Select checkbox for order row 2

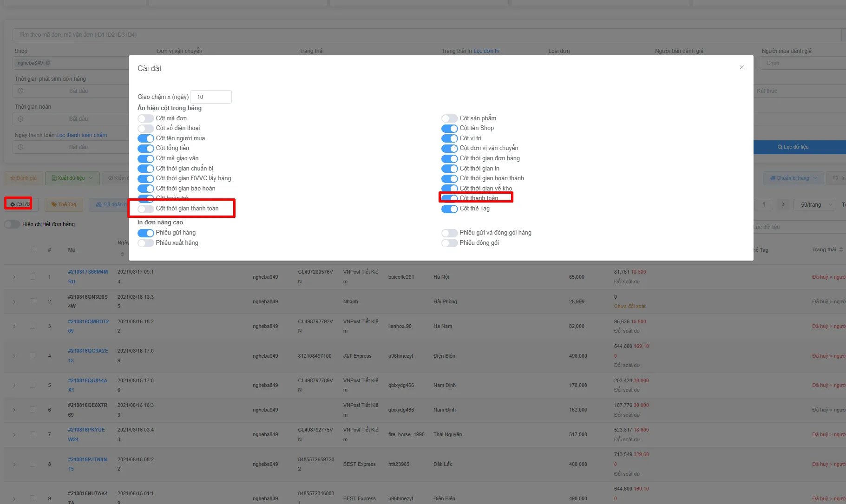pyautogui.click(x=33, y=301)
